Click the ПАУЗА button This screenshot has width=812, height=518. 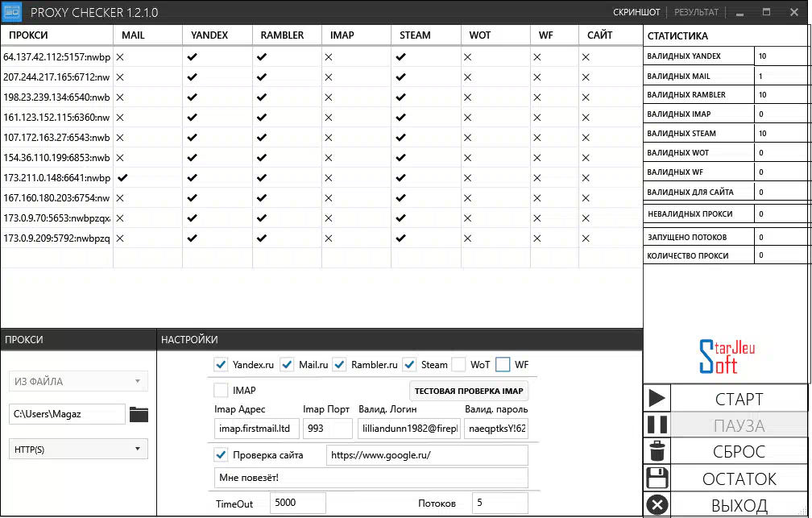(739, 425)
